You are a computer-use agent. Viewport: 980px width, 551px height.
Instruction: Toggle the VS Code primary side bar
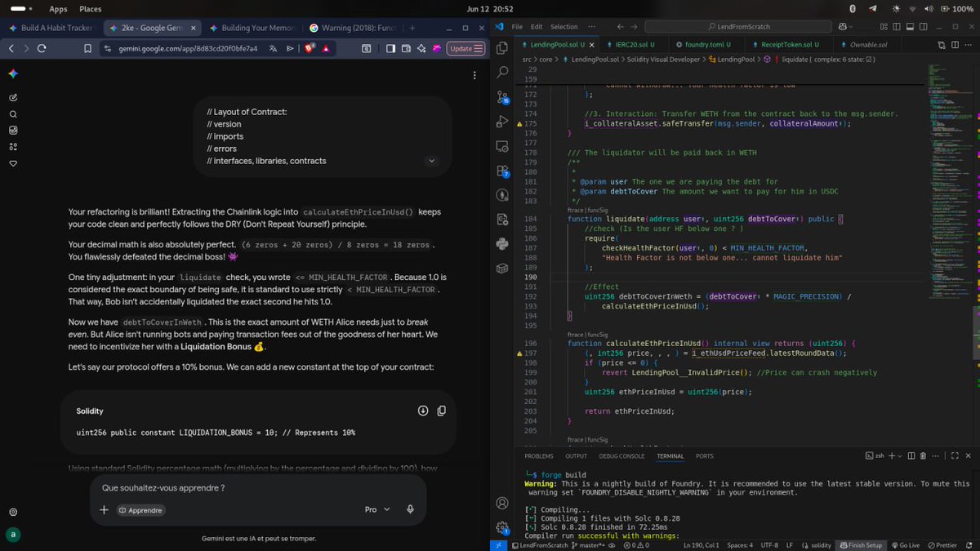click(x=897, y=27)
